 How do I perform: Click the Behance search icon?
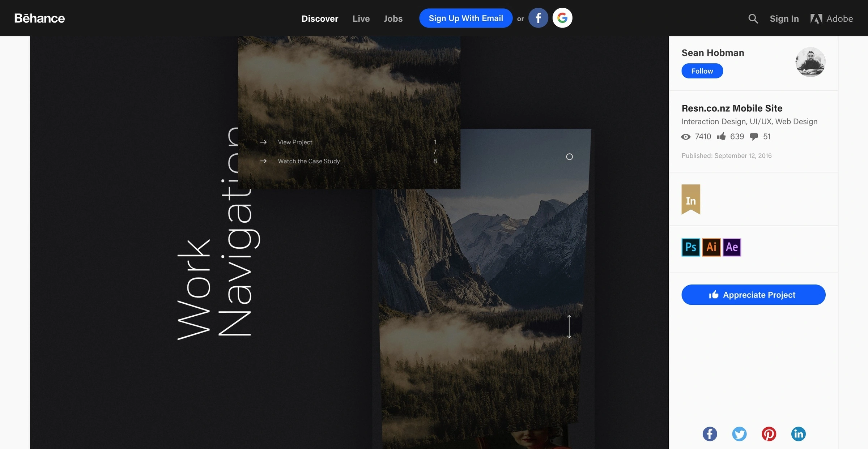[x=753, y=18]
